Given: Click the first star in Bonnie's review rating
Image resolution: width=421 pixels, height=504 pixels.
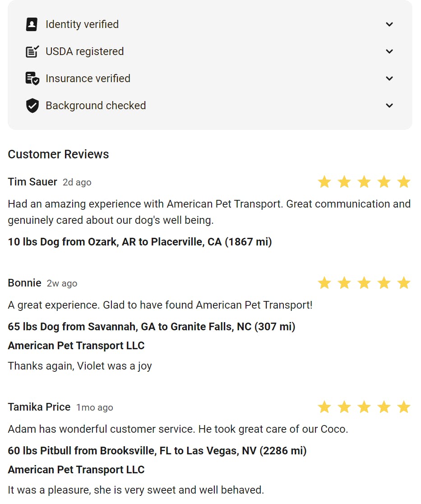Looking at the screenshot, I should coord(324,283).
